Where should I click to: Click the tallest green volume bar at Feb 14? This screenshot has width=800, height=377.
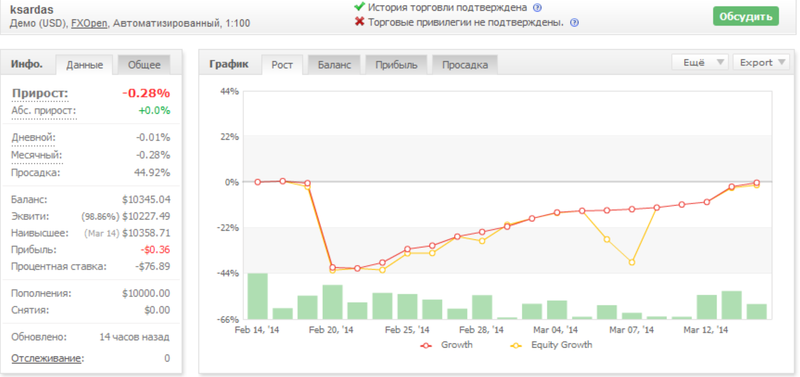[258, 296]
